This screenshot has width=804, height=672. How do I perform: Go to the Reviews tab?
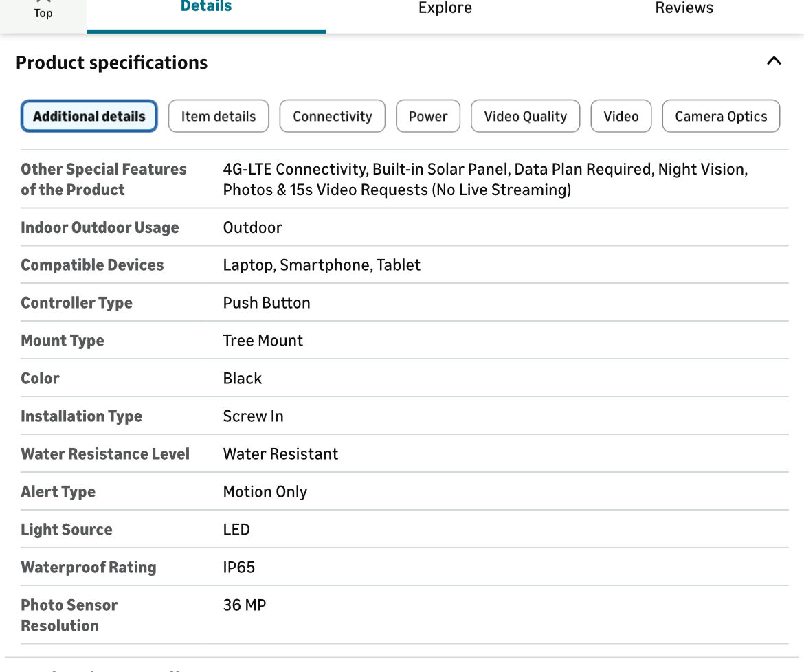coord(684,8)
